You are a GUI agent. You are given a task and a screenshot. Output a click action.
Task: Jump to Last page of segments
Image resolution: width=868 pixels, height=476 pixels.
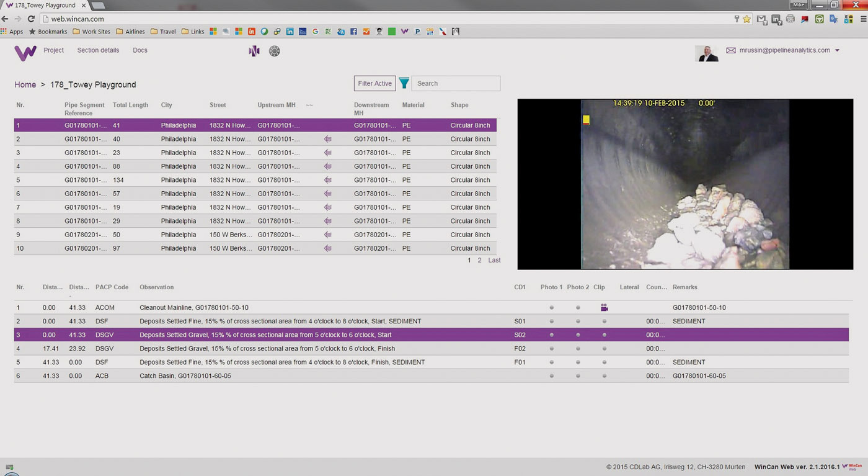click(x=494, y=261)
